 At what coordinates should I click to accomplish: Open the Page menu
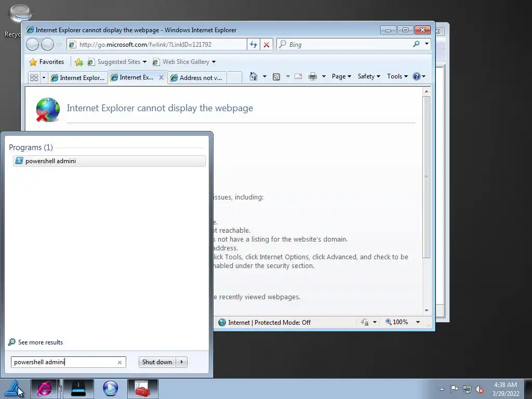(x=341, y=76)
